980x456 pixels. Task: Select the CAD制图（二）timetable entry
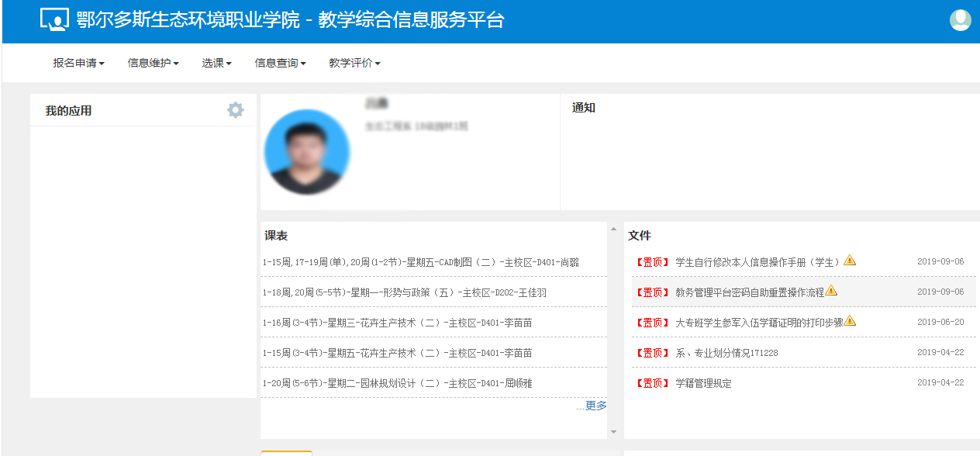420,262
